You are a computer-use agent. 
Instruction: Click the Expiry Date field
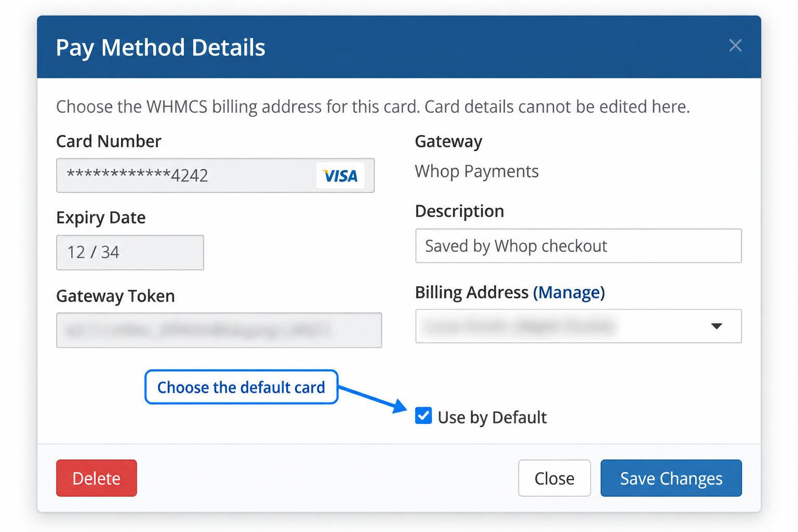(x=130, y=252)
